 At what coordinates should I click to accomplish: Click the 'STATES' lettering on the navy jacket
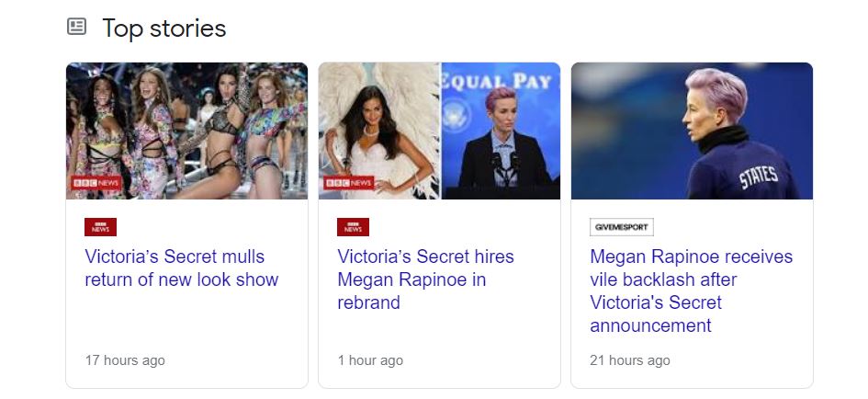pos(759,175)
